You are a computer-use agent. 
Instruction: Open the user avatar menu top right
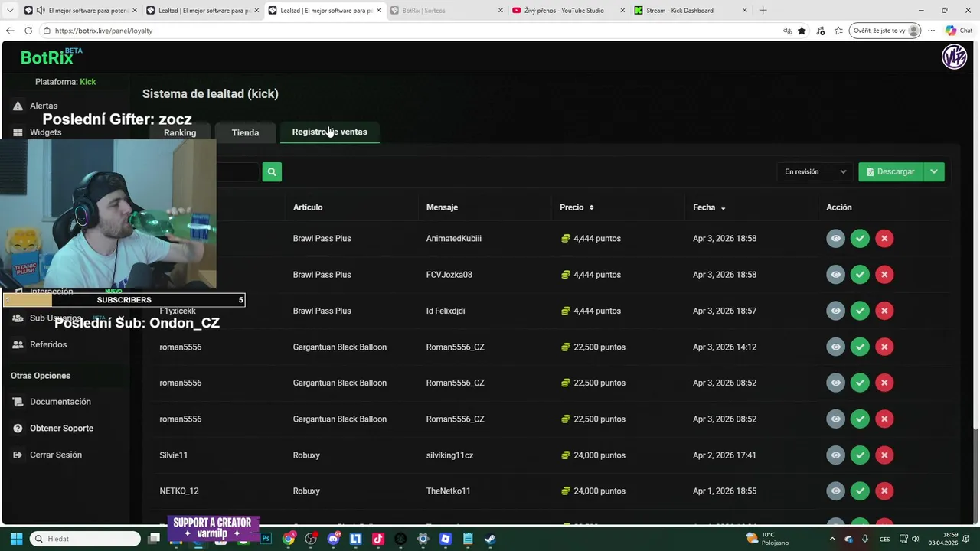pyautogui.click(x=954, y=57)
